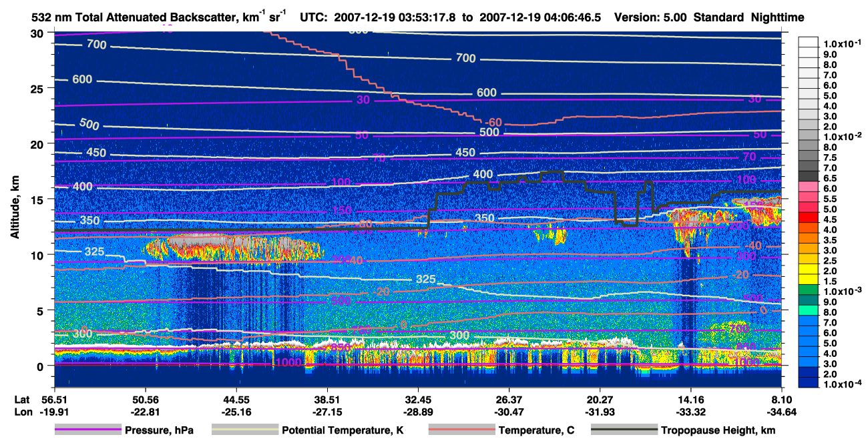
Task: Click the end time "2007-12-19 04:06:46.5"
Action: (539, 17)
